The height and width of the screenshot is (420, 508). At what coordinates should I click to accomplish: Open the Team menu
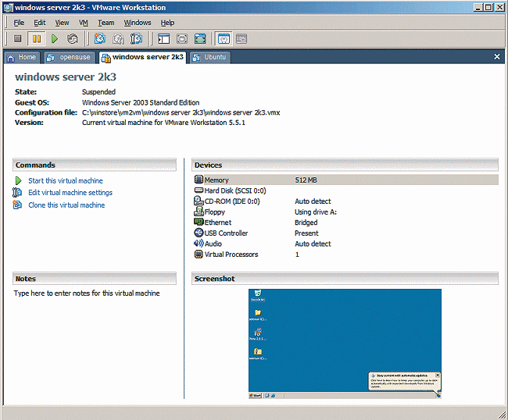tap(106, 23)
